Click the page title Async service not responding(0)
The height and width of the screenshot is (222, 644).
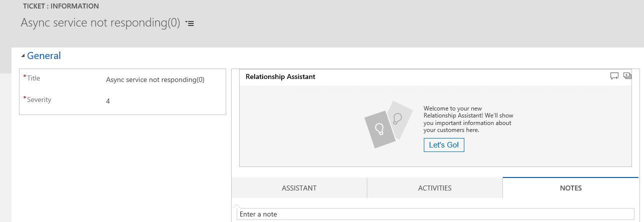pos(100,23)
